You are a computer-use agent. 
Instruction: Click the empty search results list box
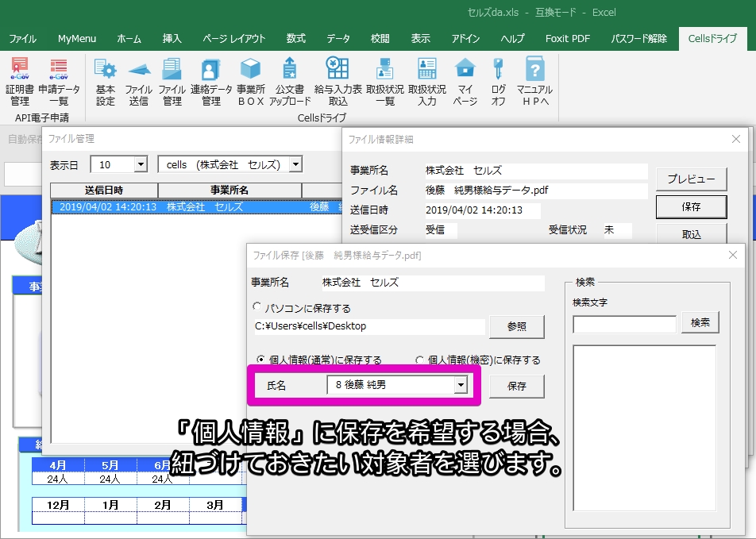click(644, 428)
